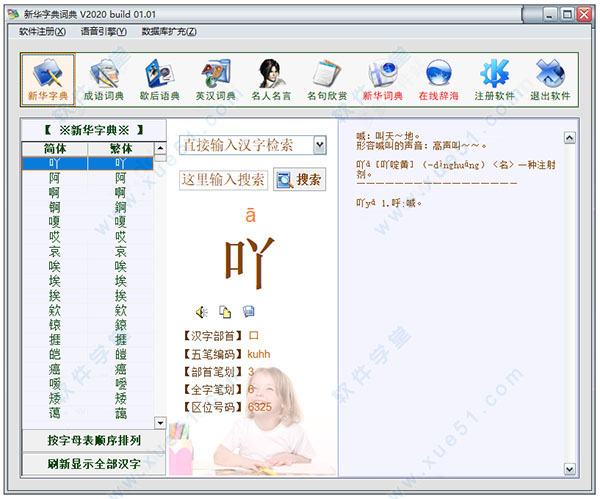Screen dimensions: 600x499
Task: Open the 在线辞海 online dictionary
Action: pyautogui.click(x=438, y=79)
